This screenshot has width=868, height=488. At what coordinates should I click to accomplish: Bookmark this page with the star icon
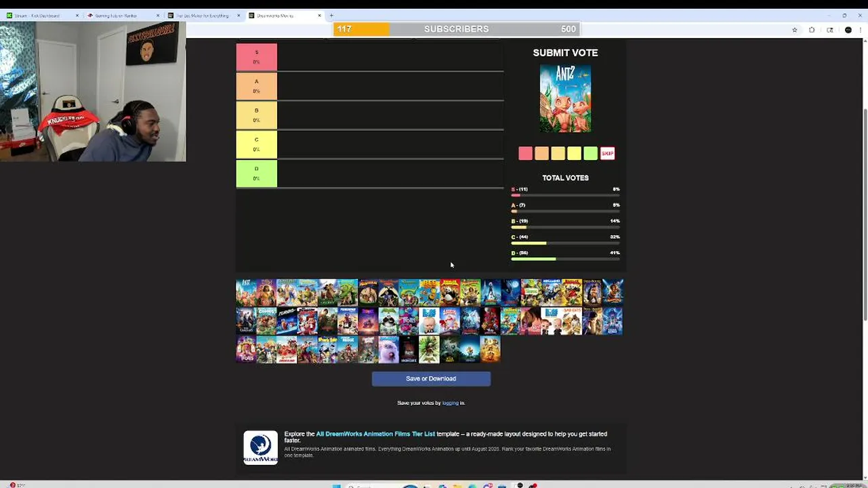click(795, 30)
